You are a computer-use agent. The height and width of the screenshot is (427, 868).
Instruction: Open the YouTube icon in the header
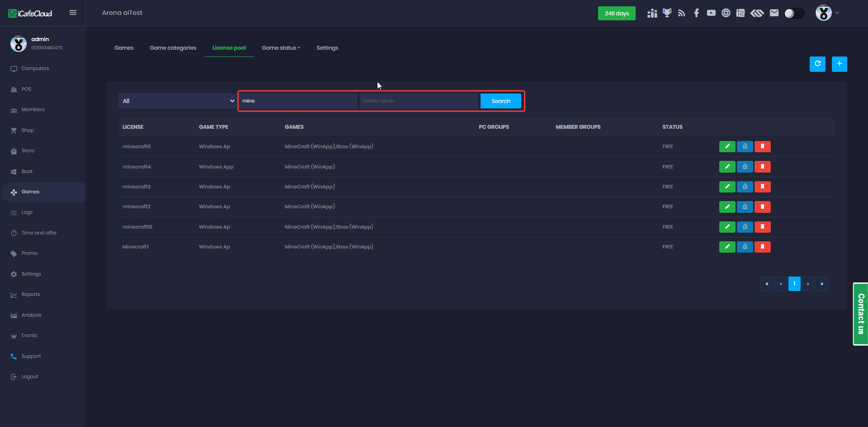(711, 13)
